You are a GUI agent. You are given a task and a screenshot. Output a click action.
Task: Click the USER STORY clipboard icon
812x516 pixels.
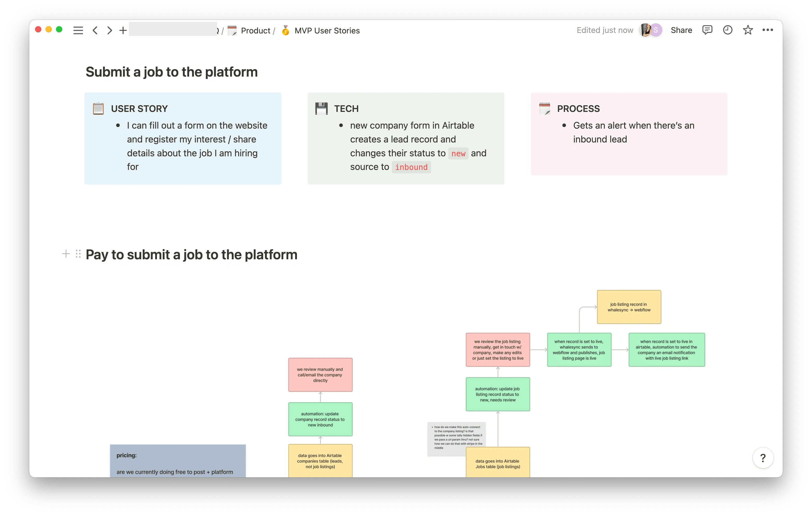(x=98, y=108)
